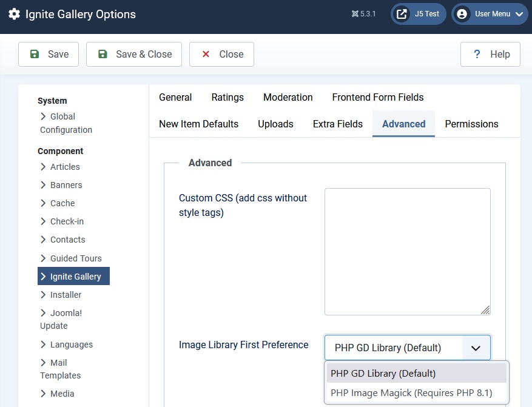Click the floppy icon on Save & Close
Image resolution: width=532 pixels, height=407 pixels.
pos(103,54)
